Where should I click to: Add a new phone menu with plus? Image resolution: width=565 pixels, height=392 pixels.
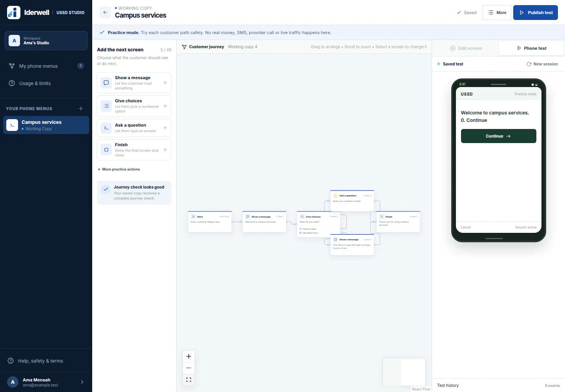pos(81,109)
